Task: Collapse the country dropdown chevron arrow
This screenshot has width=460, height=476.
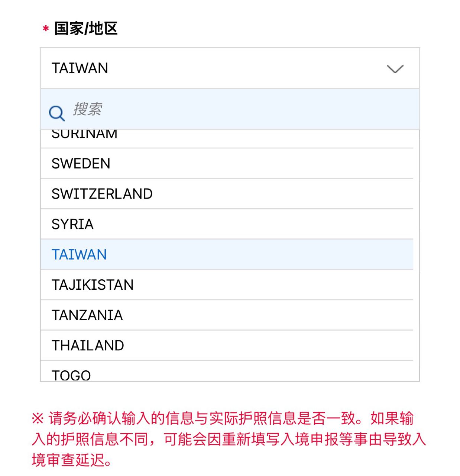Action: (x=395, y=69)
